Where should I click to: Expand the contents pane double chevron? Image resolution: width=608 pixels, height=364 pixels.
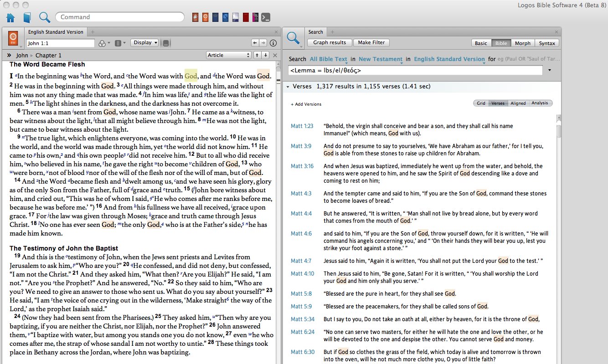tap(9, 55)
